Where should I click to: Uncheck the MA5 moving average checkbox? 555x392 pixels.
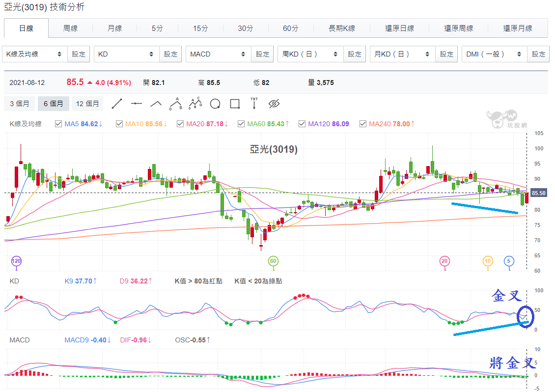pos(58,124)
